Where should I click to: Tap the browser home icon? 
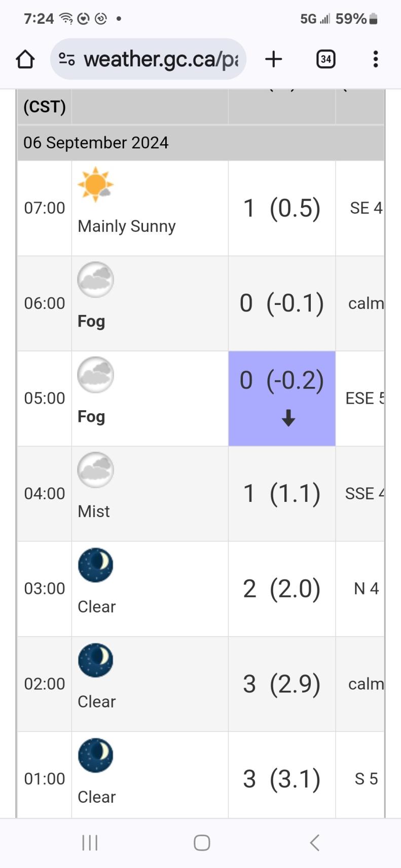pos(25,59)
